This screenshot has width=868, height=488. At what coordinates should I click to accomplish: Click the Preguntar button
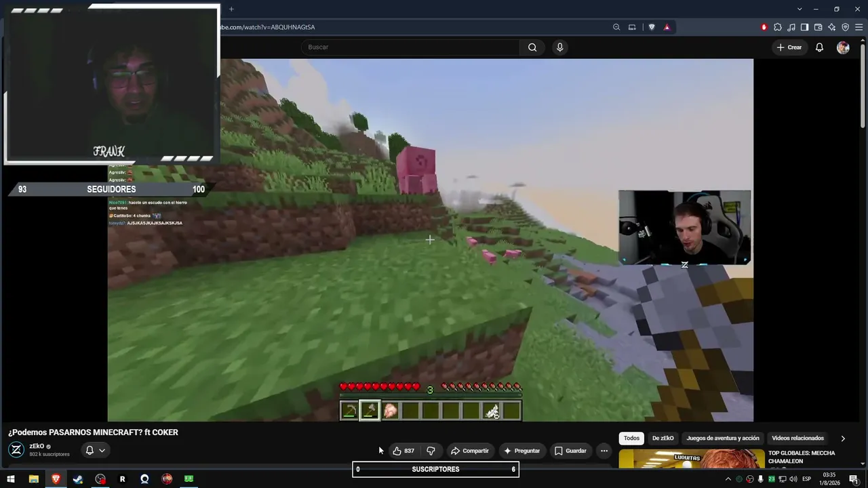click(x=521, y=451)
